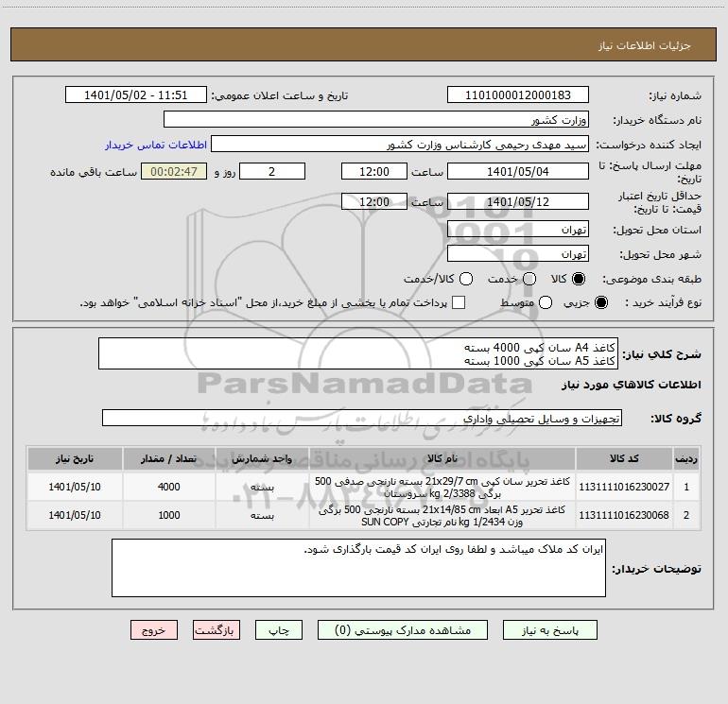This screenshot has height=704, width=728.
Task: Select the کالا radio button
Action: 579,279
